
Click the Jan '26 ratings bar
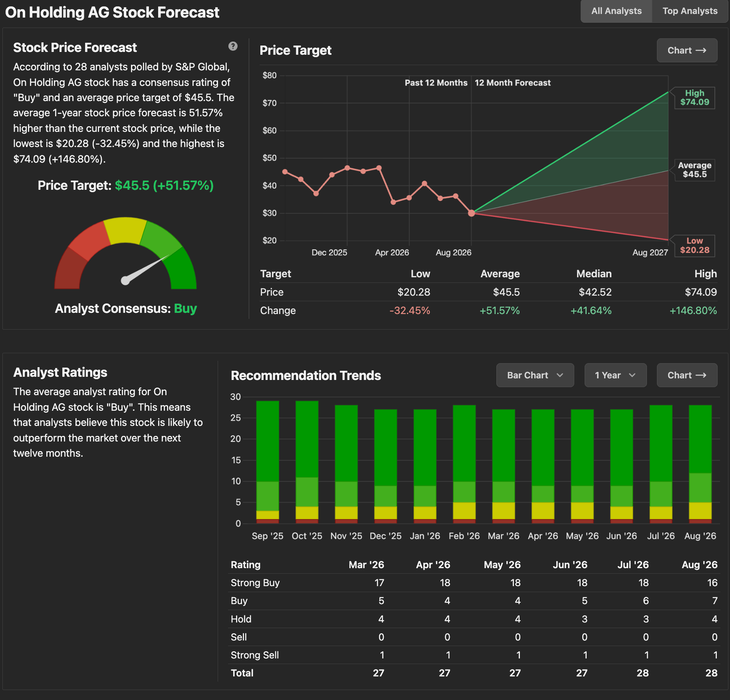pyautogui.click(x=425, y=466)
